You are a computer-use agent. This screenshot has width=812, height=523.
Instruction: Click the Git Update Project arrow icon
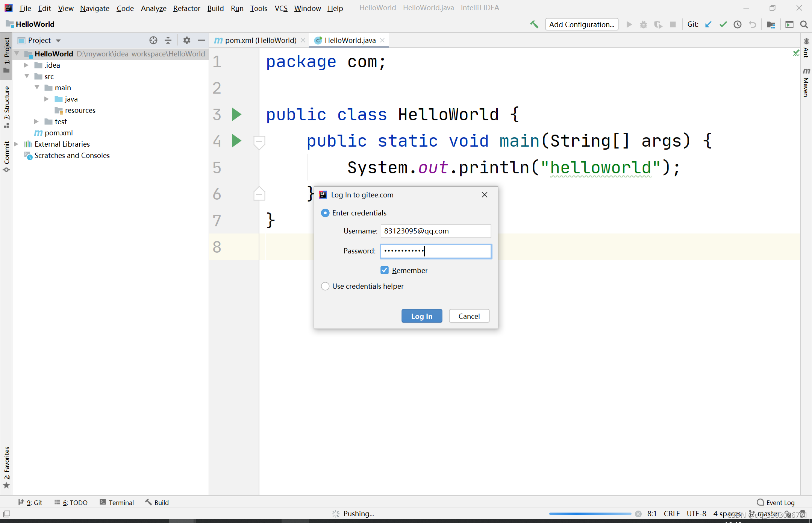(x=708, y=24)
